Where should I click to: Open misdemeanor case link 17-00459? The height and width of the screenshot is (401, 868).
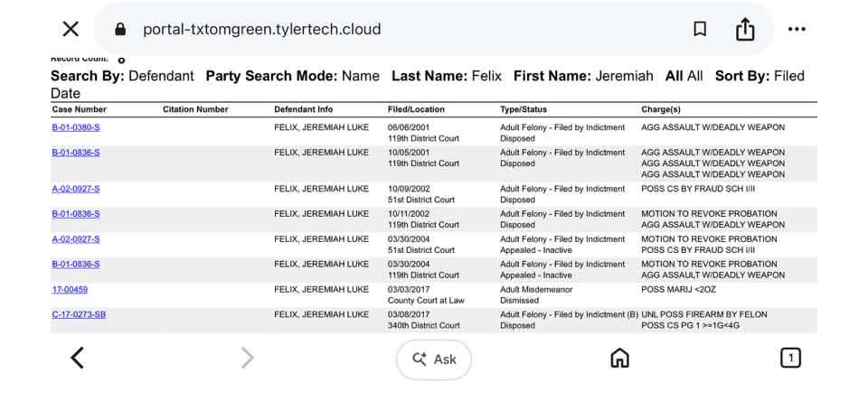(x=70, y=290)
